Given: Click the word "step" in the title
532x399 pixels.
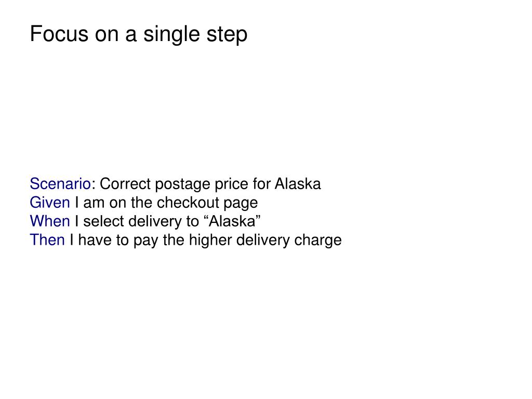Looking at the screenshot, I should click(x=227, y=35).
